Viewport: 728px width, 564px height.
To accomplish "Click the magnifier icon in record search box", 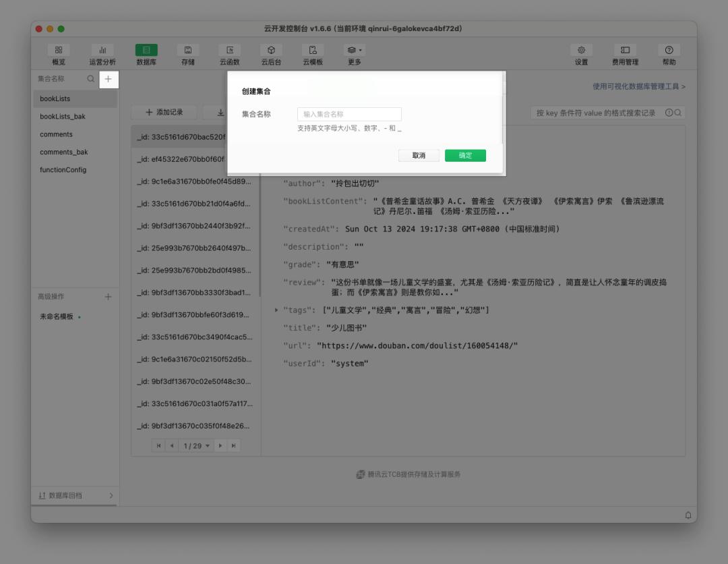I will 678,113.
